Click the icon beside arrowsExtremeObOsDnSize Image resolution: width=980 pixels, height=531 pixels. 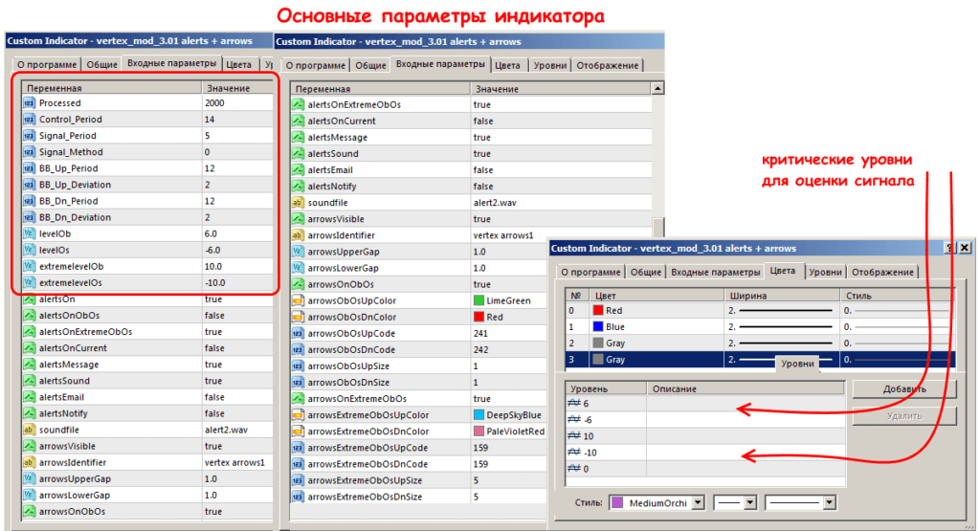coord(298,497)
